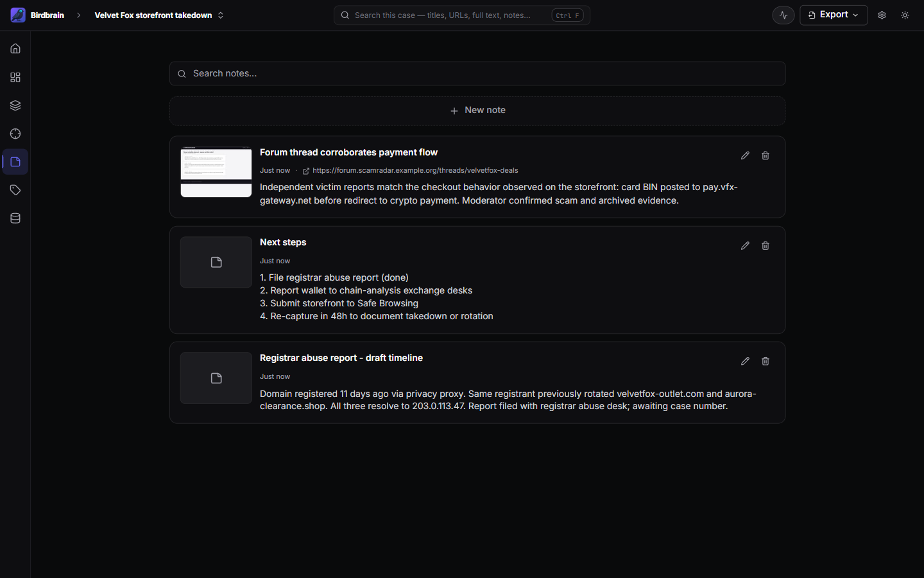Image resolution: width=924 pixels, height=578 pixels.
Task: Toggle the light/dark theme sun icon
Action: 905,15
